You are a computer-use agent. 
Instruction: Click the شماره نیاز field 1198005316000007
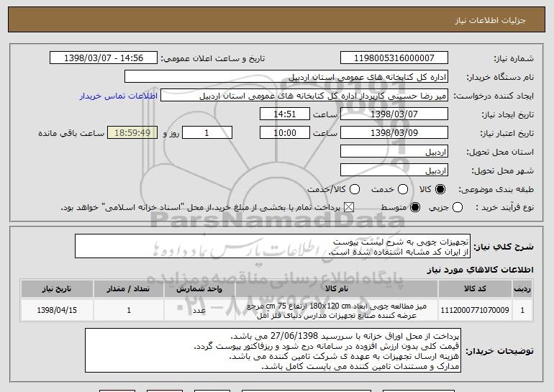click(x=394, y=58)
